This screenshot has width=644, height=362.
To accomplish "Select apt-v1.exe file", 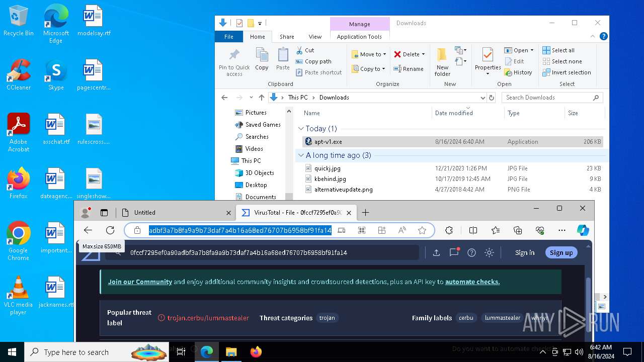I will pyautogui.click(x=453, y=142).
